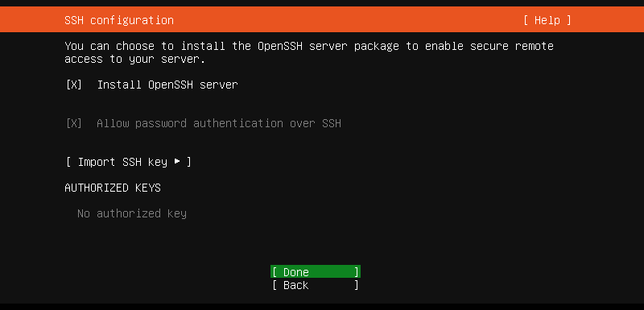
Task: Click the X mark inside Install OpenSSH checkbox
Action: pyautogui.click(x=74, y=85)
